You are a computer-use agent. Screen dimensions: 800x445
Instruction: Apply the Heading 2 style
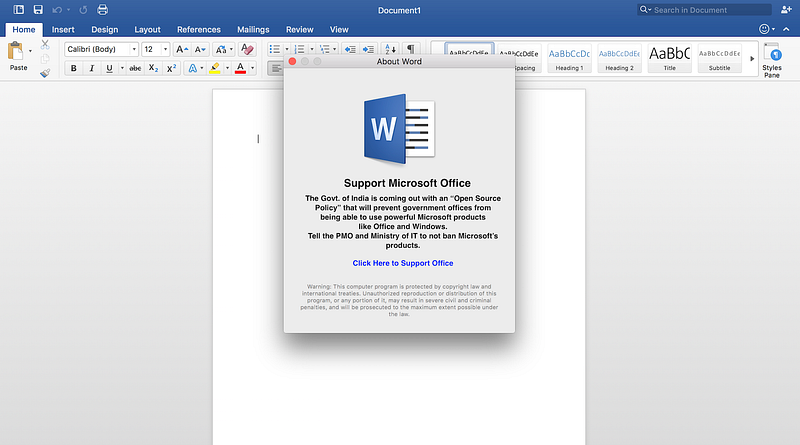[x=619, y=59]
